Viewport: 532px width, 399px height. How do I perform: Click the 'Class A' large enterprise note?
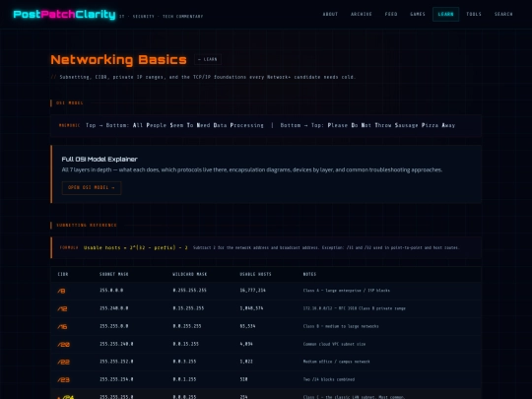pos(347,291)
